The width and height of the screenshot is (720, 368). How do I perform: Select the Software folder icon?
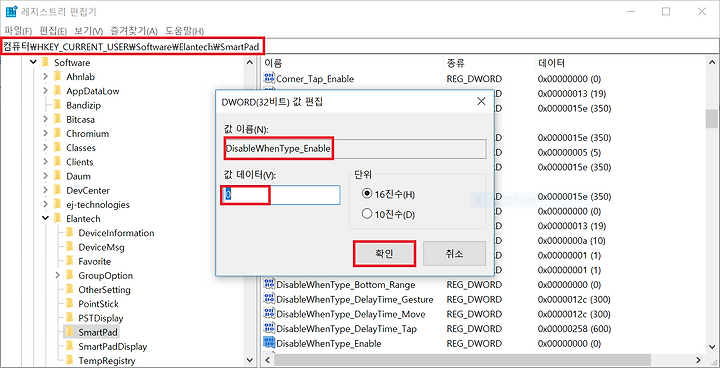[45, 62]
